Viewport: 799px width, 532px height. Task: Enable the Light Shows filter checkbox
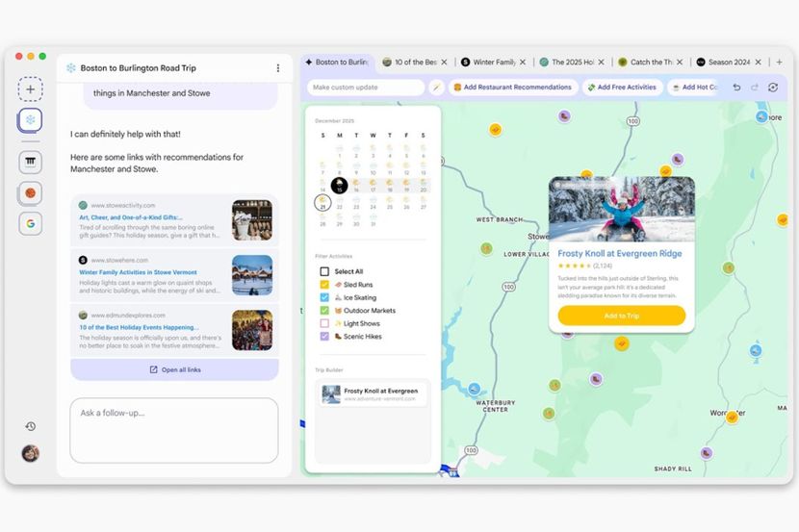[x=324, y=324]
